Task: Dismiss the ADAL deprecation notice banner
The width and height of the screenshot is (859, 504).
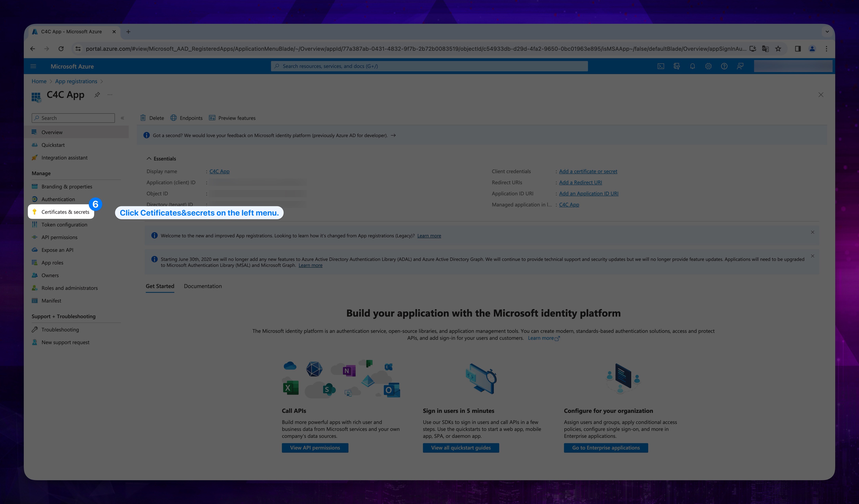Action: (x=813, y=256)
